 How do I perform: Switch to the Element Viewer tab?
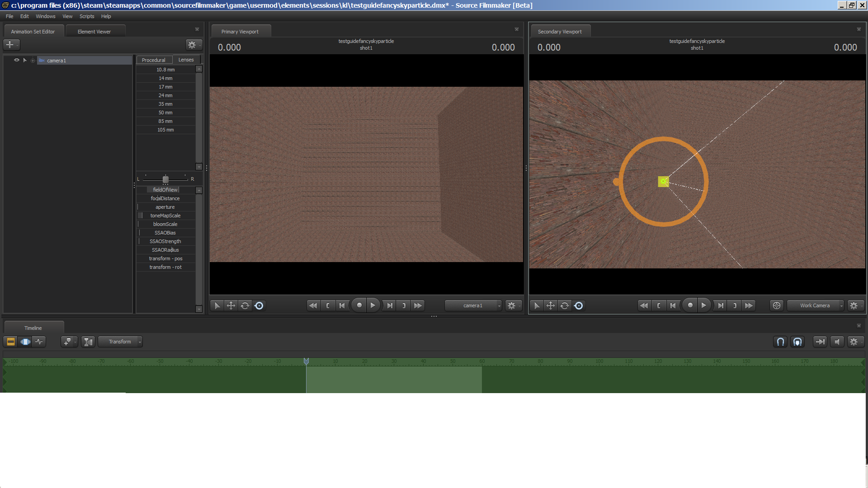[94, 32]
